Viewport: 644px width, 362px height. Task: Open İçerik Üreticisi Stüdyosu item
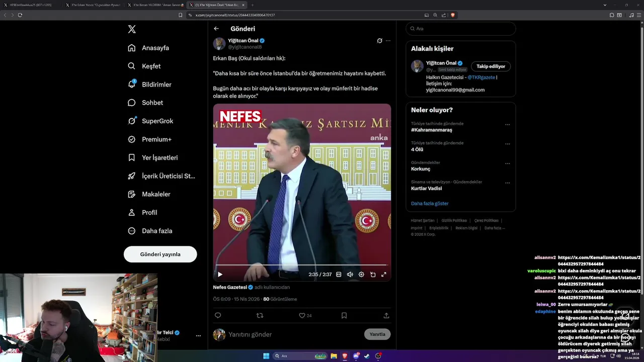click(162, 176)
